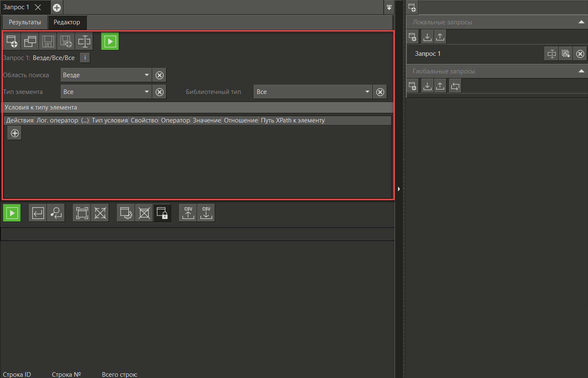Click the green run query button in editor
588x378 pixels.
[x=110, y=42]
